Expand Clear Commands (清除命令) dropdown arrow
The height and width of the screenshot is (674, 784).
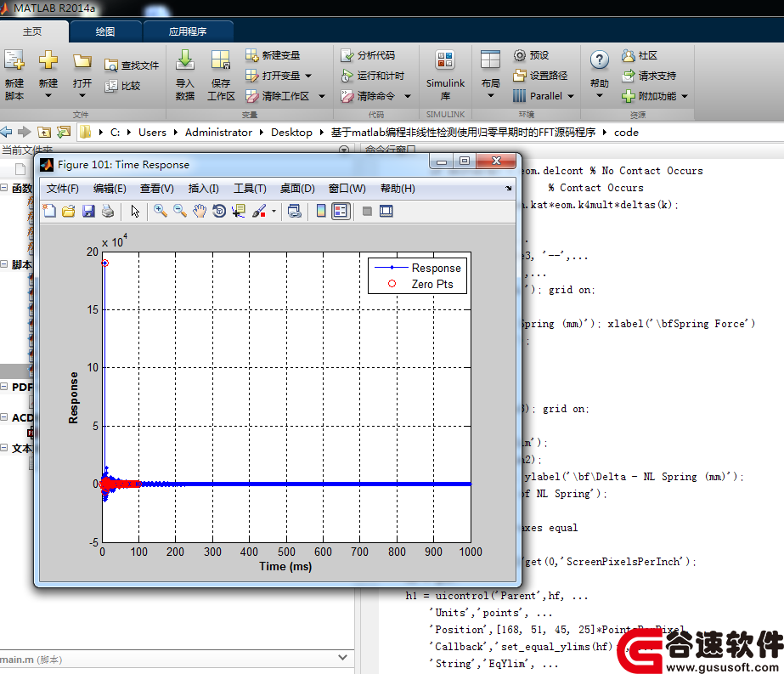point(408,96)
